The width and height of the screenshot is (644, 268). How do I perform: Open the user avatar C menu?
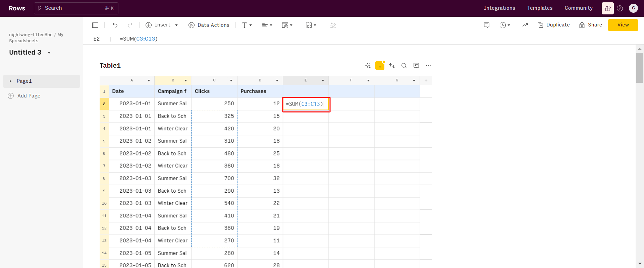pyautogui.click(x=633, y=8)
